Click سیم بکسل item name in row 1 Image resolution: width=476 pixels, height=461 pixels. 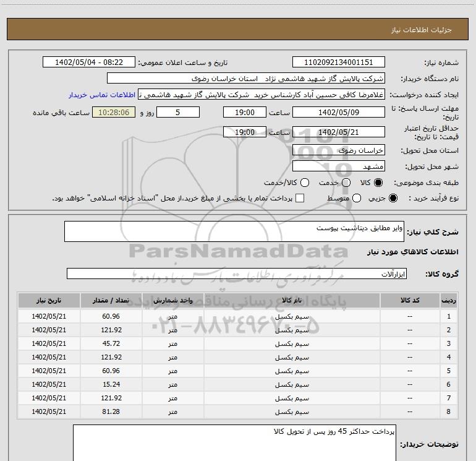tap(292, 317)
